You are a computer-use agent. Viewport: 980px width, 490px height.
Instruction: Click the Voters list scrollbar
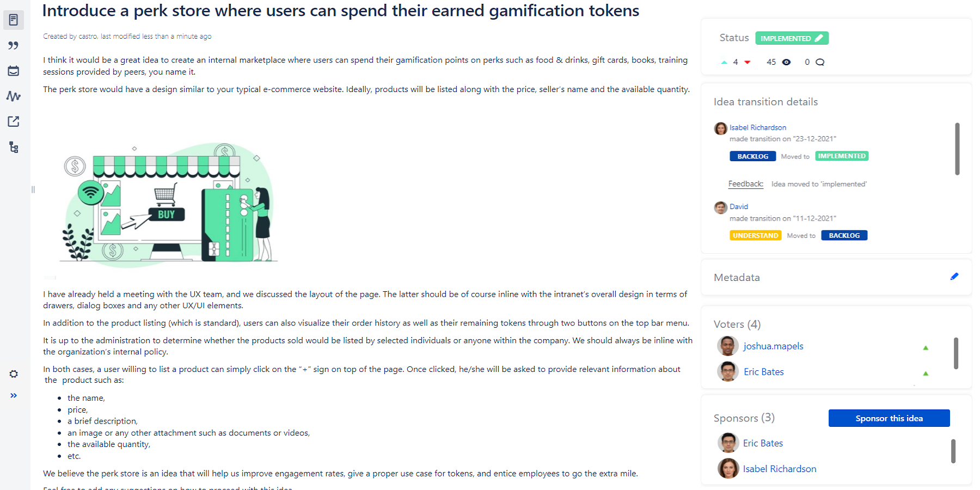click(955, 353)
